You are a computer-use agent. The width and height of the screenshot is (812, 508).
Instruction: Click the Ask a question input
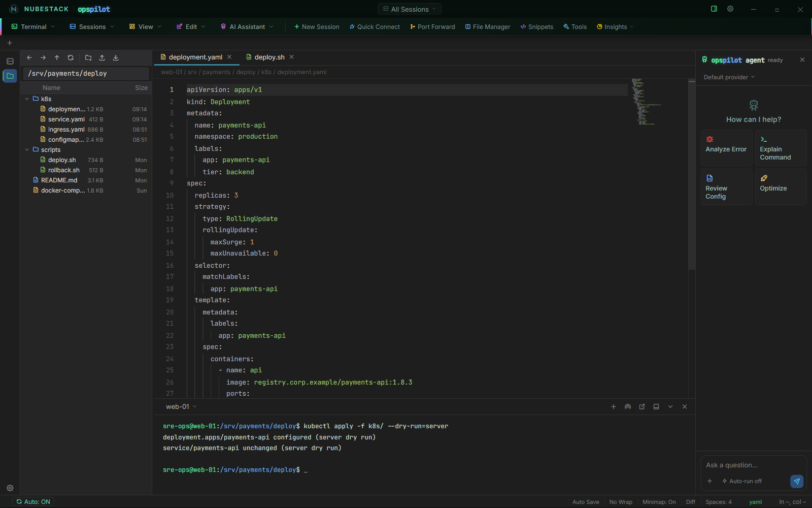coord(754,465)
